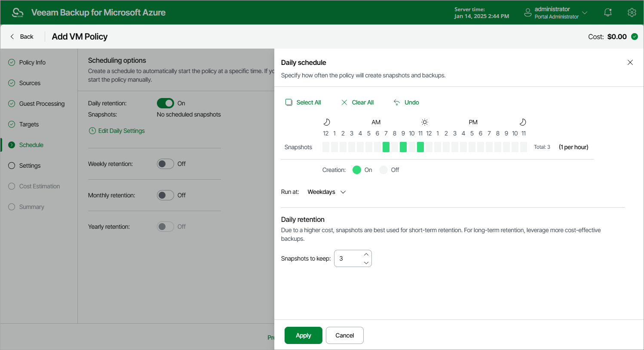Deselect the 11 AM snapshot hour cell
The height and width of the screenshot is (350, 644).
click(420, 147)
